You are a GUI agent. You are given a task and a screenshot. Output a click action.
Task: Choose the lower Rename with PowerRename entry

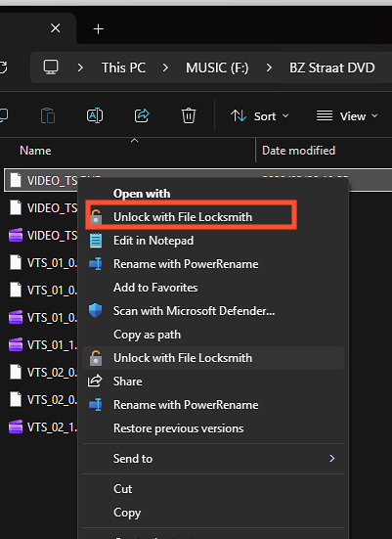click(213, 405)
